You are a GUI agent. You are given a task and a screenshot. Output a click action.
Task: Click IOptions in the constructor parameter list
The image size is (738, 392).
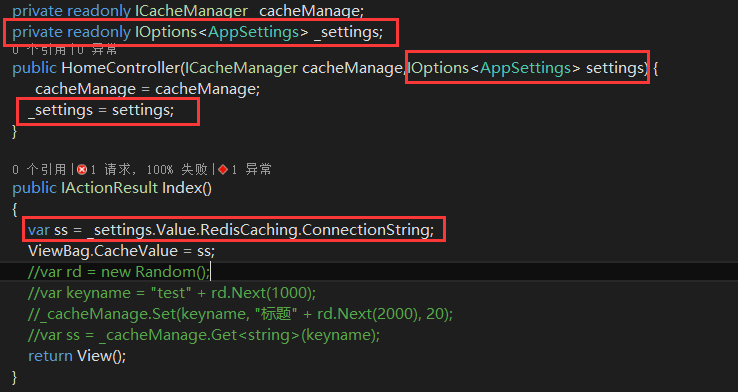click(438, 68)
